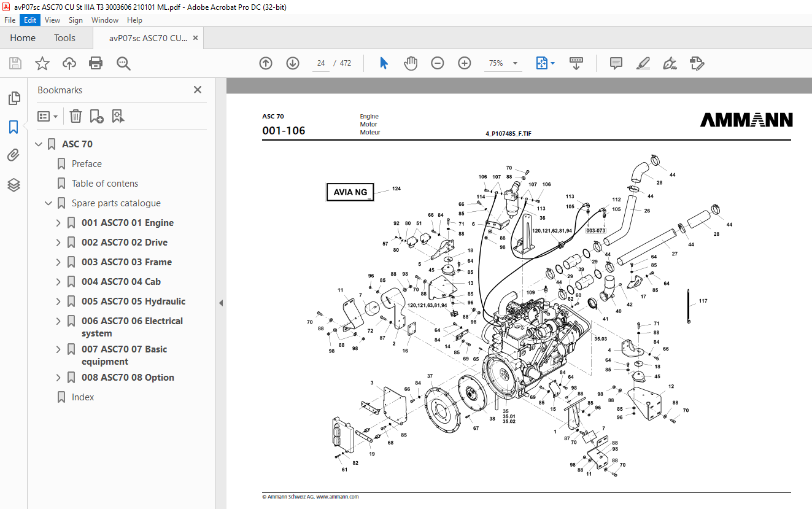Open the Preface bookmark
Viewport: 812px width, 509px height.
click(x=87, y=164)
